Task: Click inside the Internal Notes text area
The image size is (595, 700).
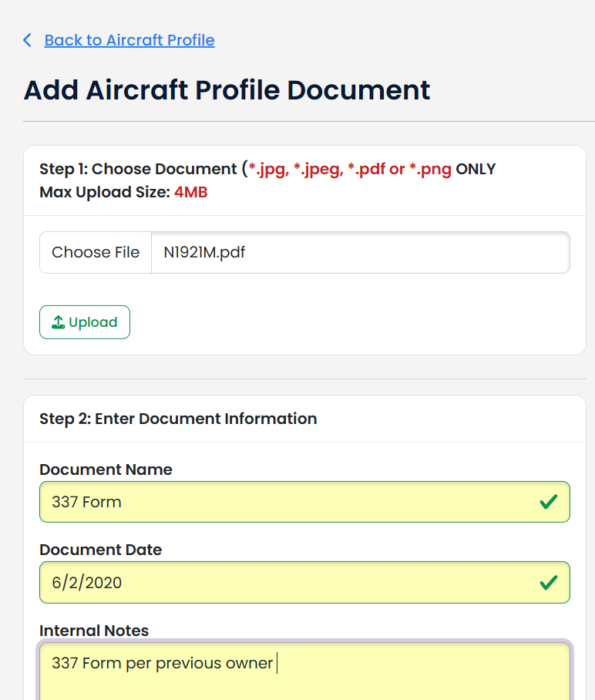Action: click(305, 671)
